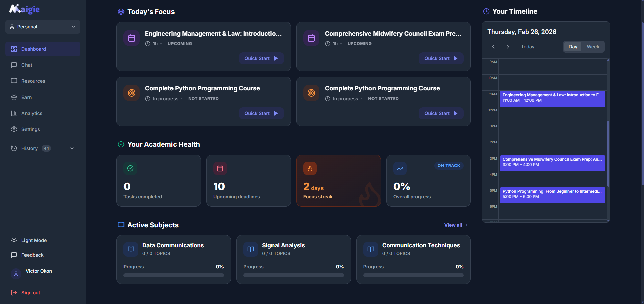
Task: Open the Chat section from sidebar
Action: point(26,65)
